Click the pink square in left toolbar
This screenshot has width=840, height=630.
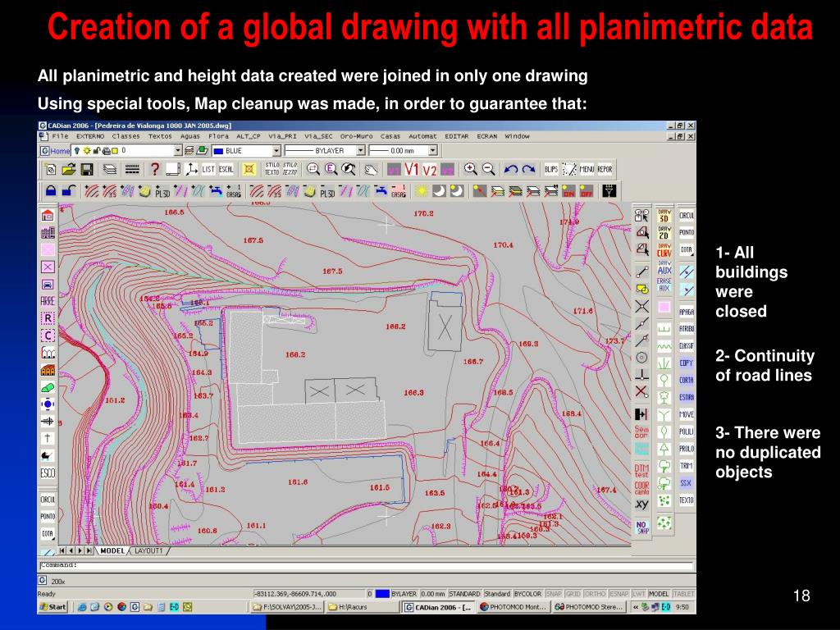48,249
